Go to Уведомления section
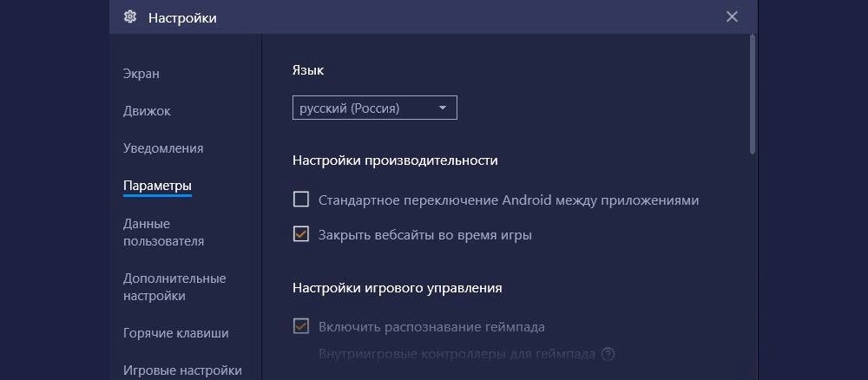 coord(163,148)
